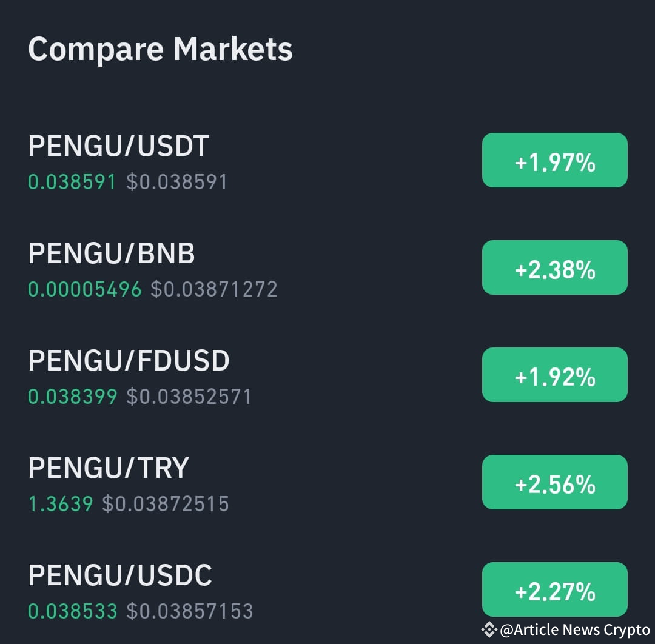Open the PENGU/TRY trading pair
This screenshot has width=655, height=644.
tap(109, 468)
